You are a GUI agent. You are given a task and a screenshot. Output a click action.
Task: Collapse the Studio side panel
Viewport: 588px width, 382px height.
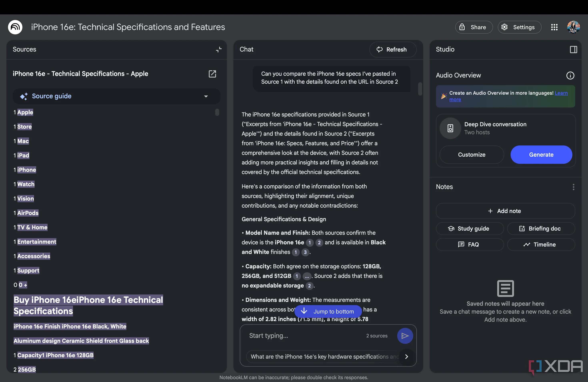(573, 49)
